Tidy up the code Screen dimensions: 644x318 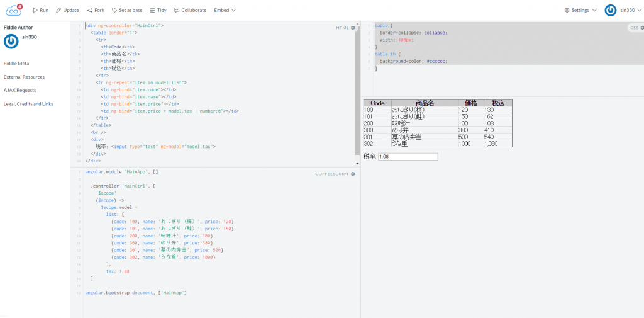pos(158,10)
